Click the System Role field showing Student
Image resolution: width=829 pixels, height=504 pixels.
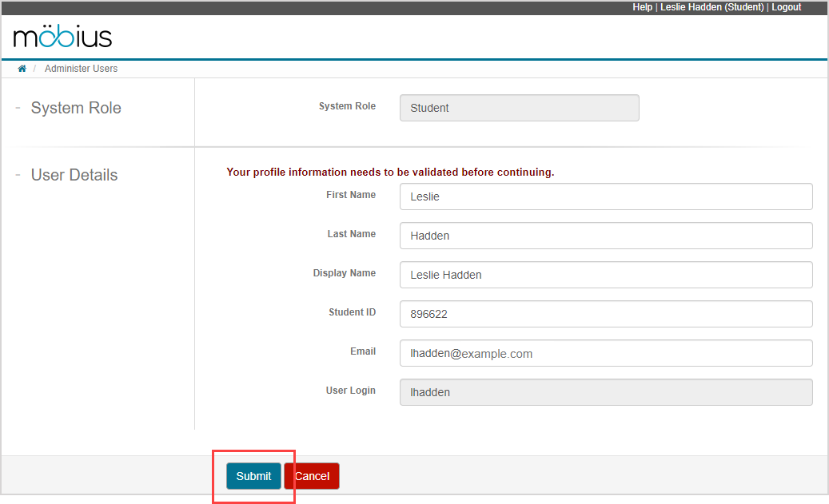519,108
